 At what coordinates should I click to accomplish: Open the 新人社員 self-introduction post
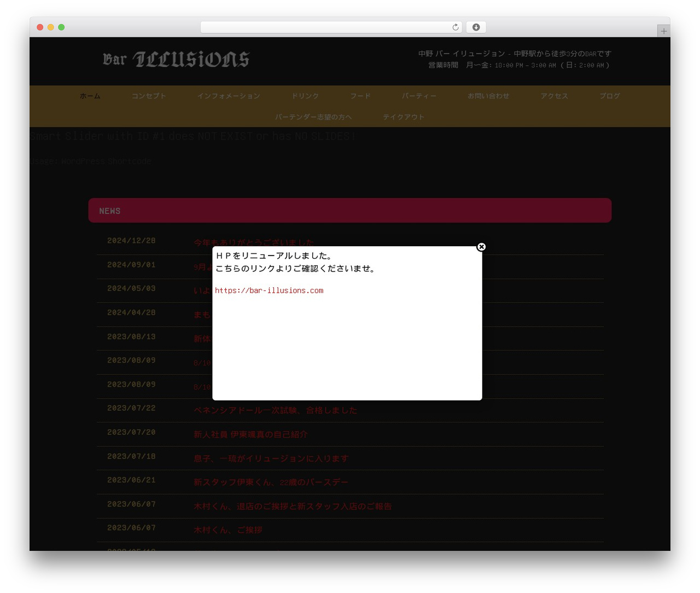(x=250, y=434)
